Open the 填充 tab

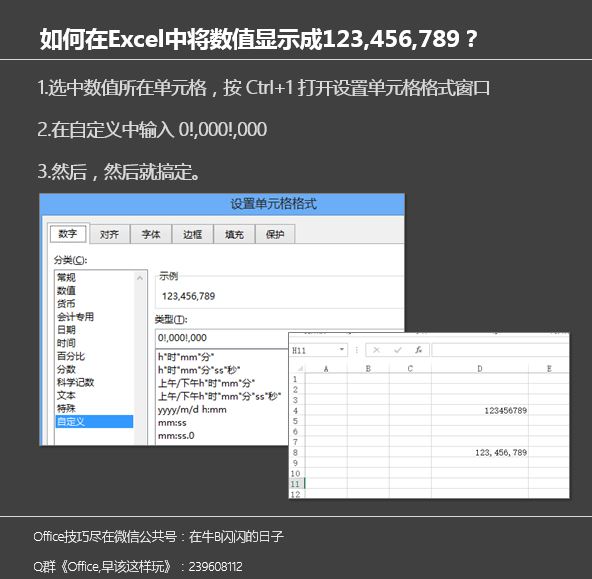pyautogui.click(x=234, y=234)
